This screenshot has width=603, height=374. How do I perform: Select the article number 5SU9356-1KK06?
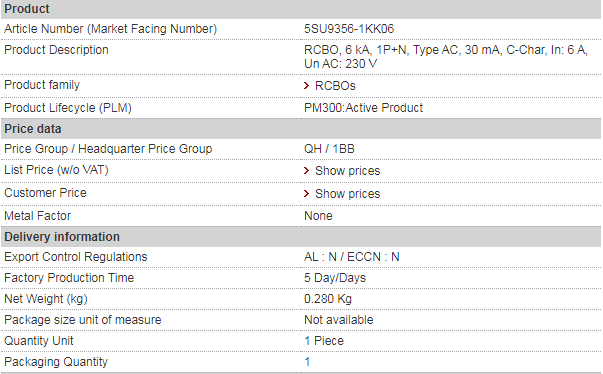point(349,29)
